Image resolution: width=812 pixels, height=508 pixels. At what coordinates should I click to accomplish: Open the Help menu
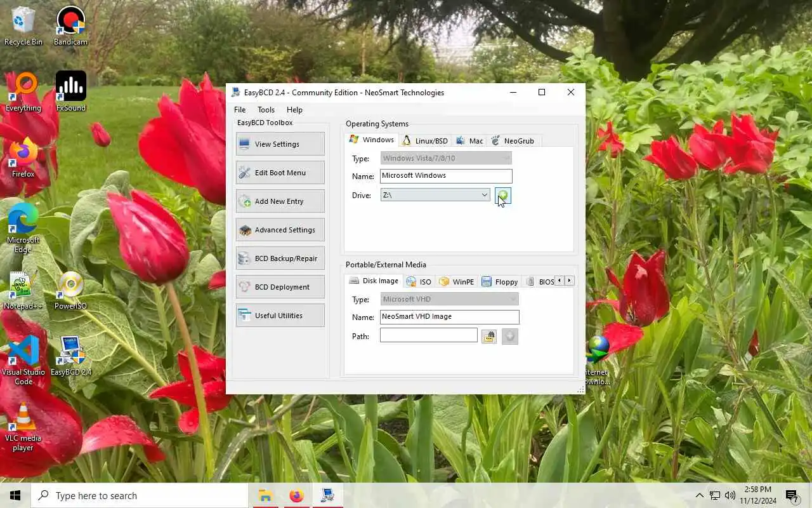[x=294, y=110]
